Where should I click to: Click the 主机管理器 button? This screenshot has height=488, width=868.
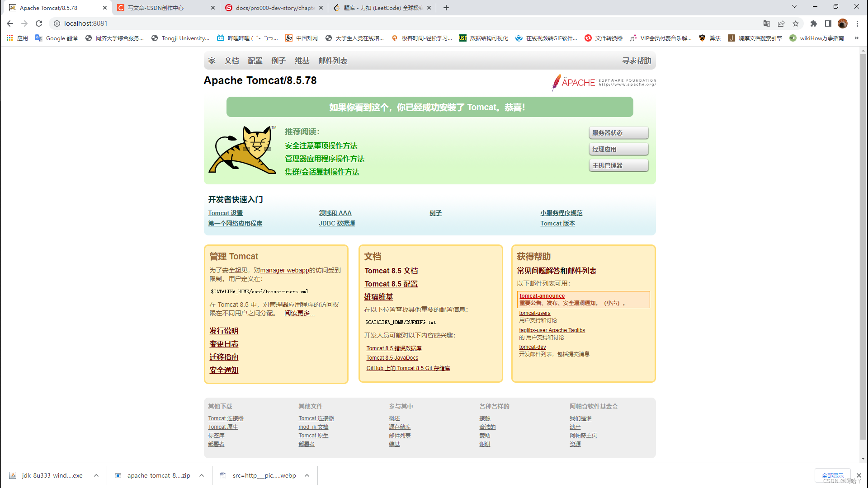coord(618,165)
